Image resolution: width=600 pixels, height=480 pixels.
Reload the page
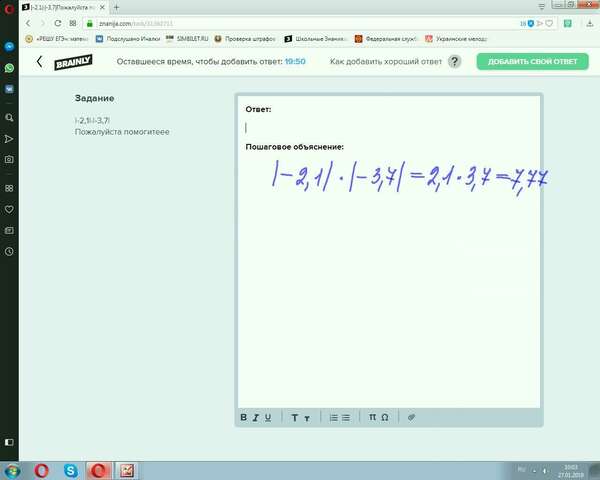point(57,23)
